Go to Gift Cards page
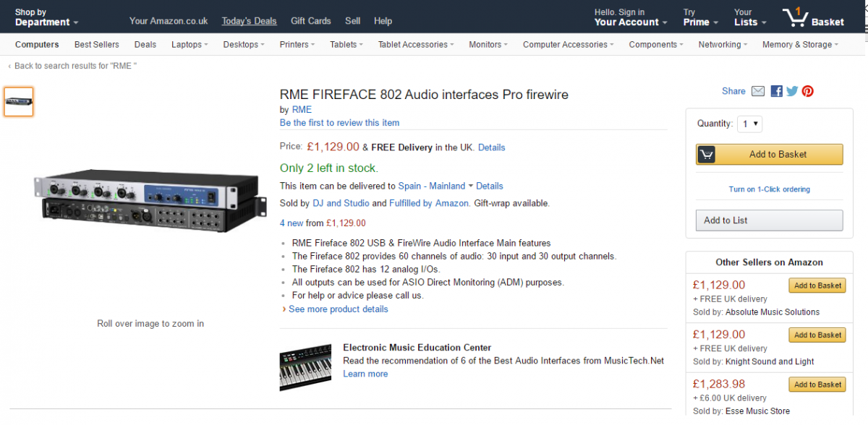 pyautogui.click(x=310, y=21)
